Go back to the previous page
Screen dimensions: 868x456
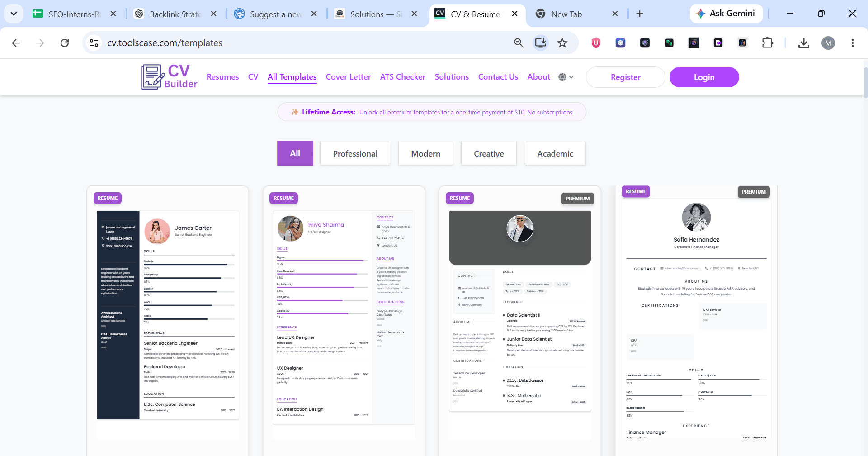(16, 43)
